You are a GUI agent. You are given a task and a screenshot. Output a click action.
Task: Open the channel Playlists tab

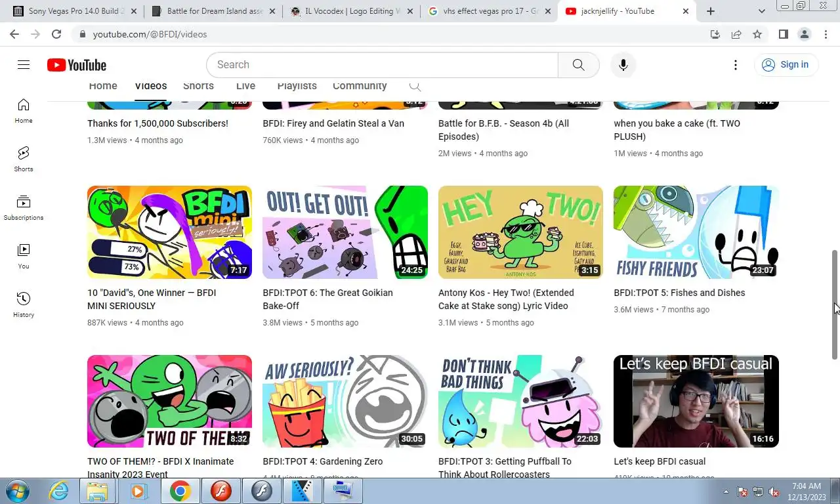pyautogui.click(x=297, y=86)
